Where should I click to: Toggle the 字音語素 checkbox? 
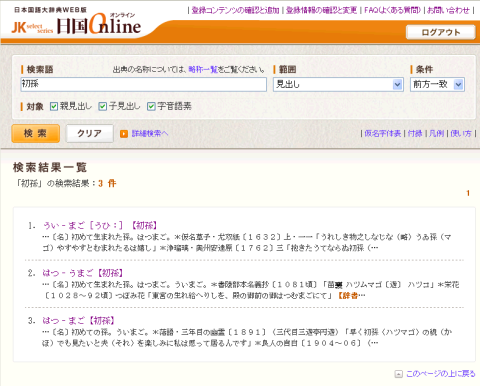(x=151, y=106)
